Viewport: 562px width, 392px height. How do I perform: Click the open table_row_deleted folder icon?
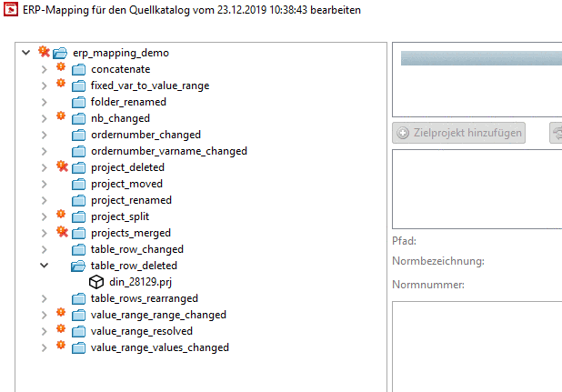pyautogui.click(x=79, y=266)
